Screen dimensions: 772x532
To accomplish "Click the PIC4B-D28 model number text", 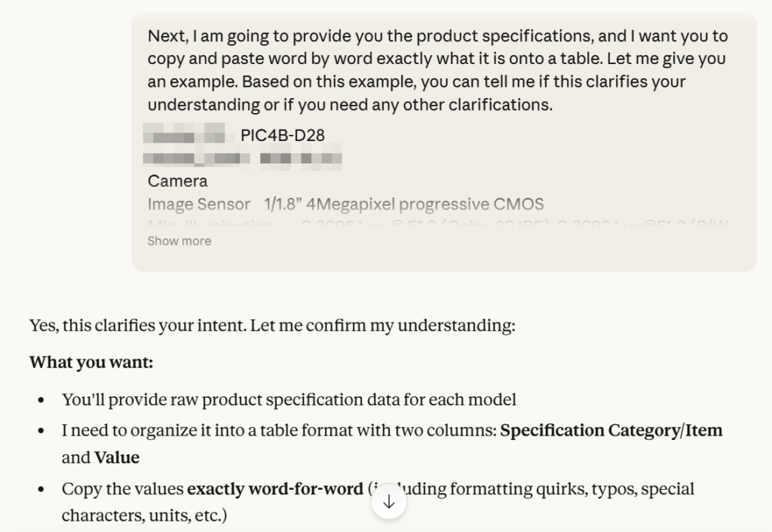I will 283,136.
